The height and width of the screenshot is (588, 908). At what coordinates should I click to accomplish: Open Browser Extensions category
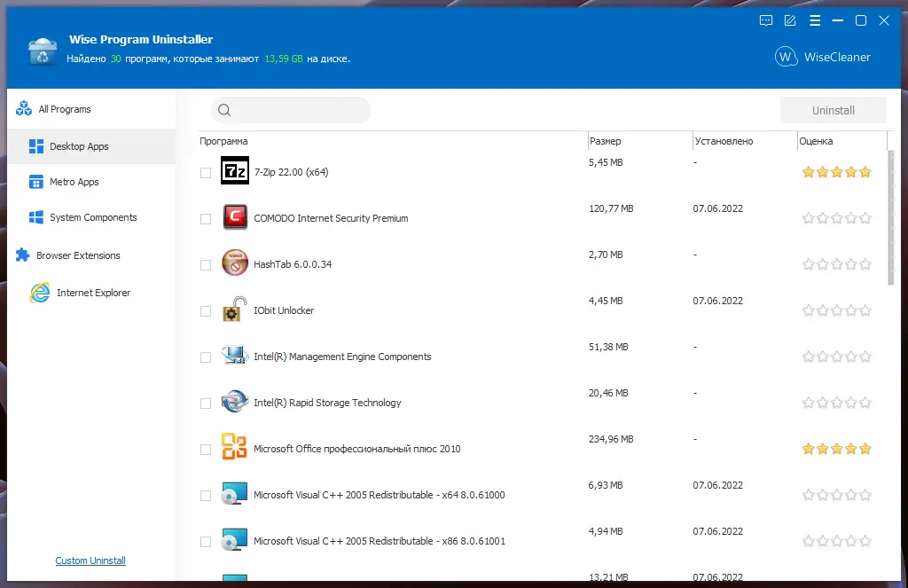(x=91, y=255)
